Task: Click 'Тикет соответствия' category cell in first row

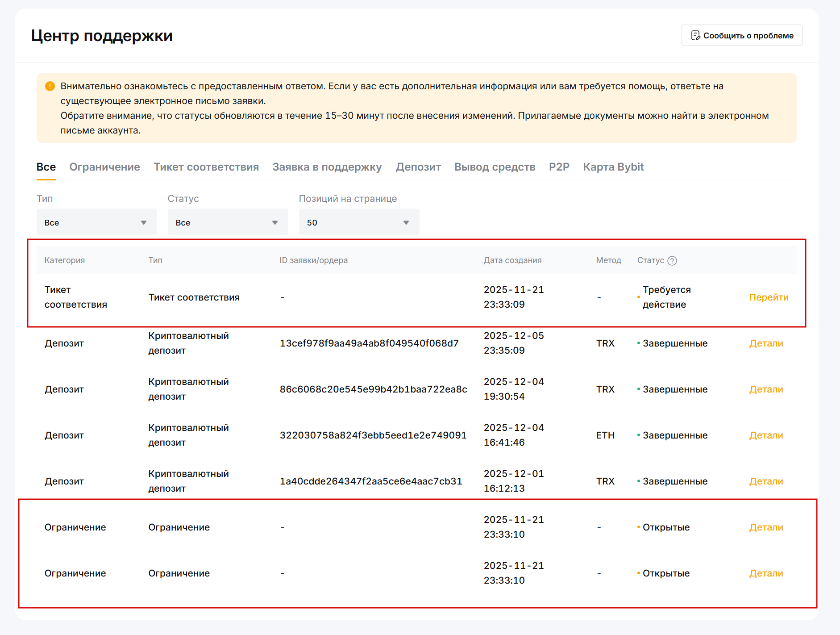Action: coord(76,297)
